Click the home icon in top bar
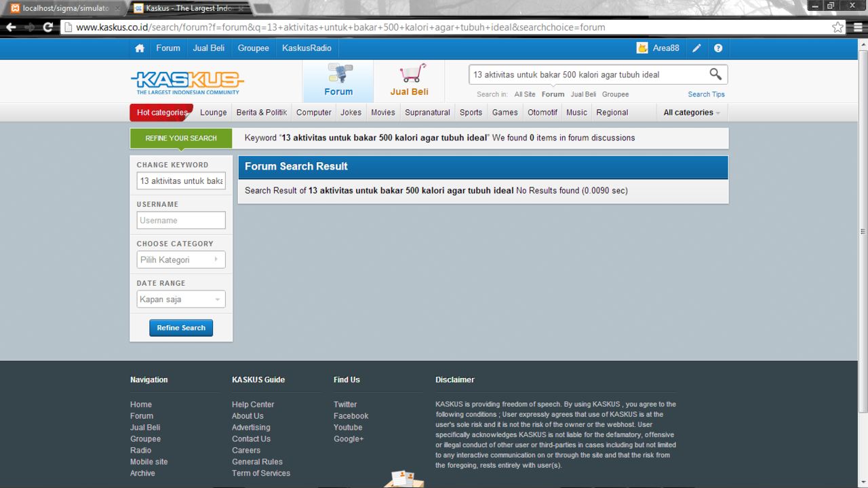 (140, 48)
